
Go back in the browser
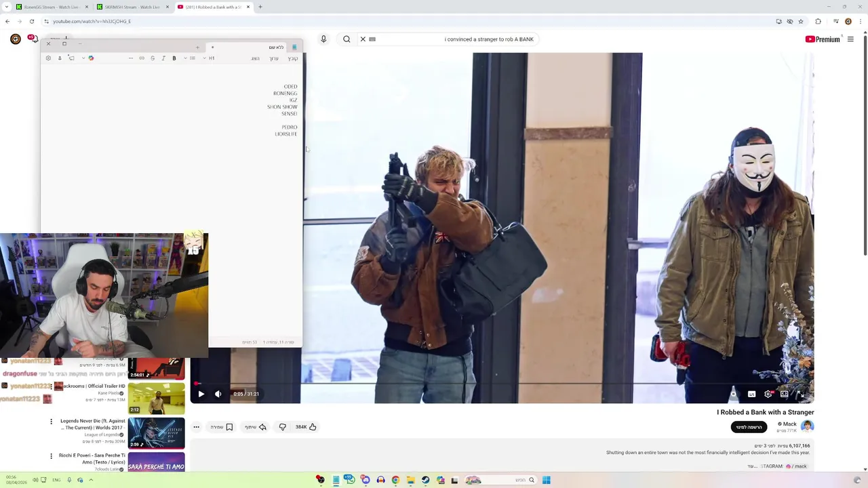click(7, 21)
